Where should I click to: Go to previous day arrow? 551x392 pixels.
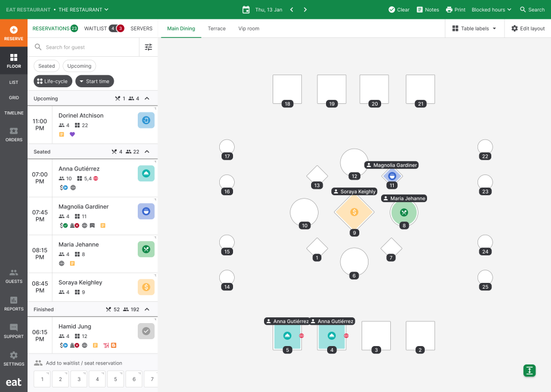292,10
